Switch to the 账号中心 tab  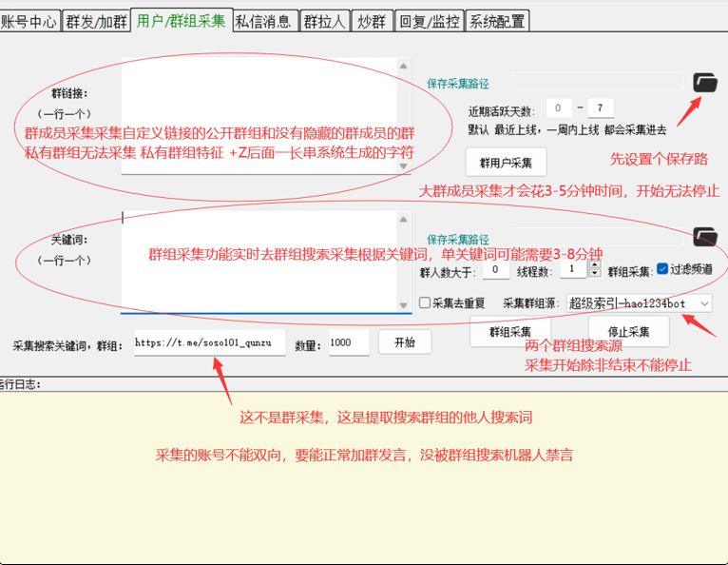(x=29, y=21)
